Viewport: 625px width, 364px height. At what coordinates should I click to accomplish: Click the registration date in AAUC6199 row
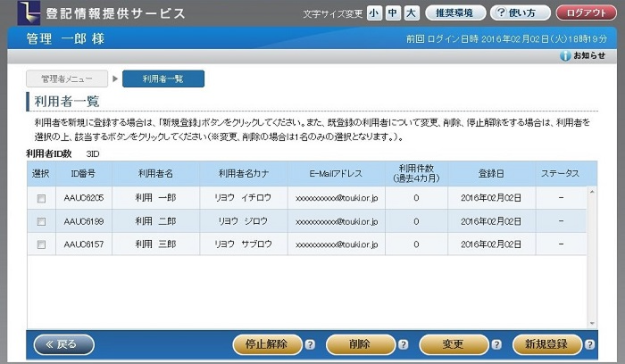click(x=491, y=221)
